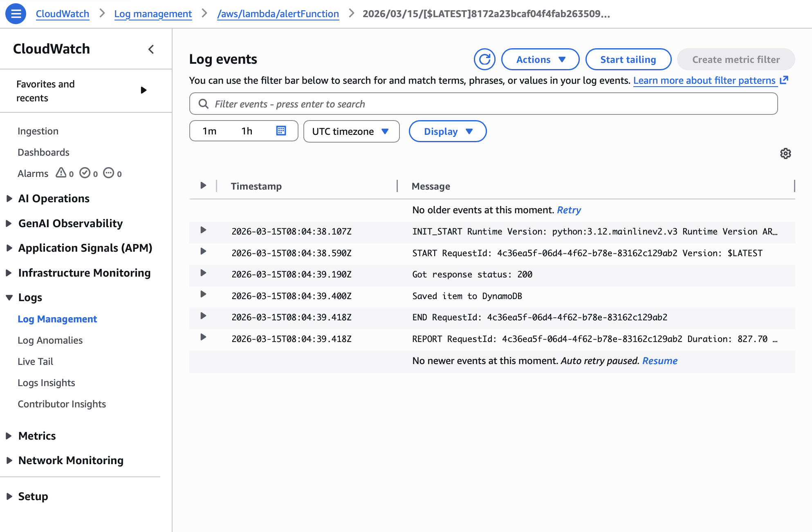Image resolution: width=812 pixels, height=532 pixels.
Task: Expand the Network Monitoring section
Action: pos(9,460)
